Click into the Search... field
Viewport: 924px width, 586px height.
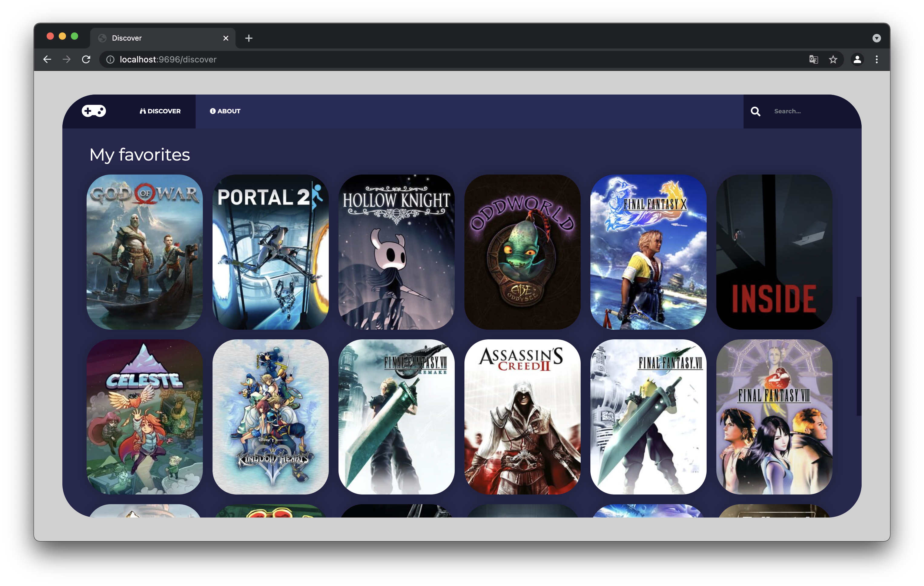point(806,112)
